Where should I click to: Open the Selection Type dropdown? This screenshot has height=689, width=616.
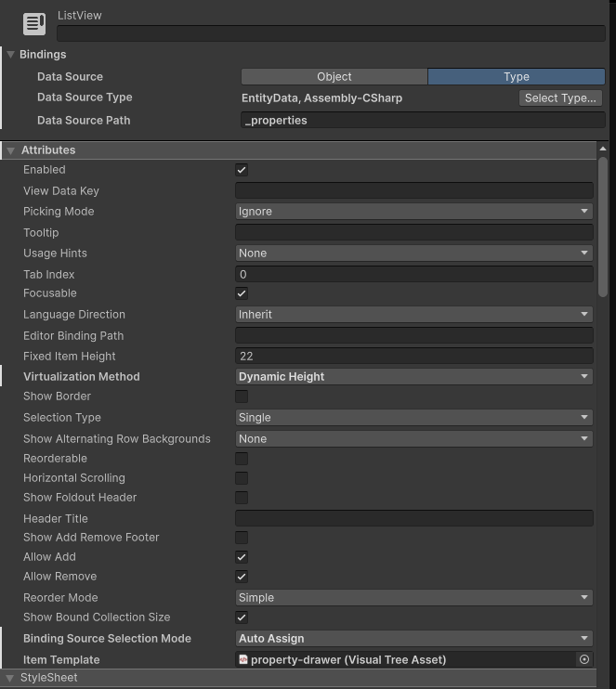click(413, 418)
